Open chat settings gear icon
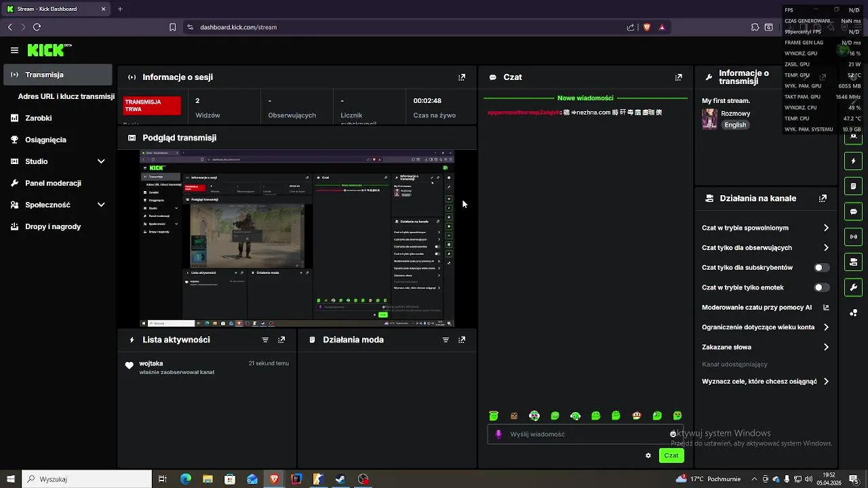This screenshot has width=868, height=488. tap(648, 455)
